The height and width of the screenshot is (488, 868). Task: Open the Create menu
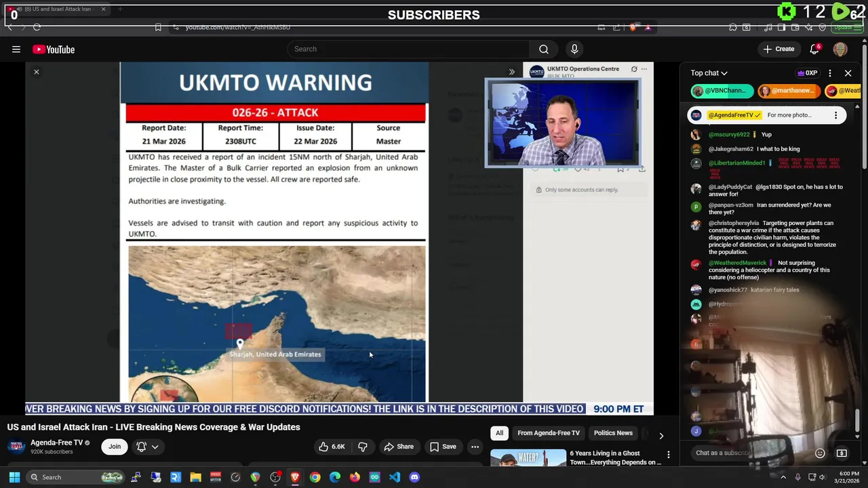[778, 49]
